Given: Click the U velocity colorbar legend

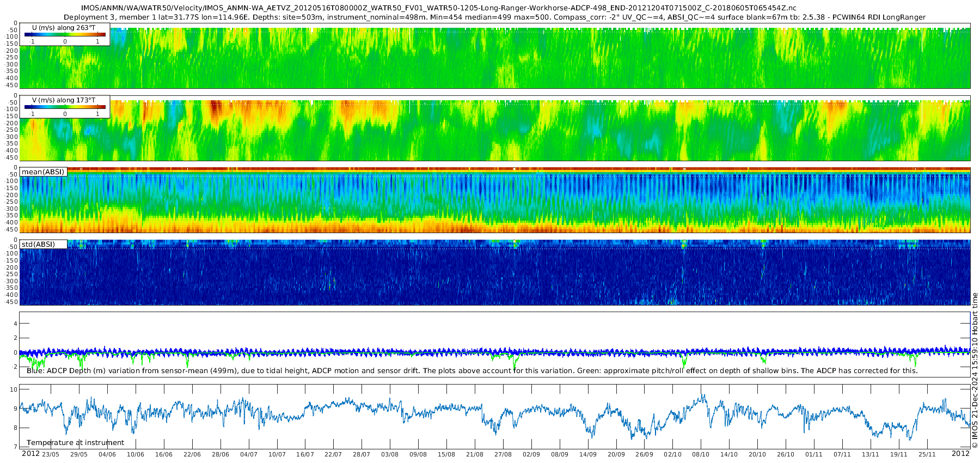Looking at the screenshot, I should point(64,35).
